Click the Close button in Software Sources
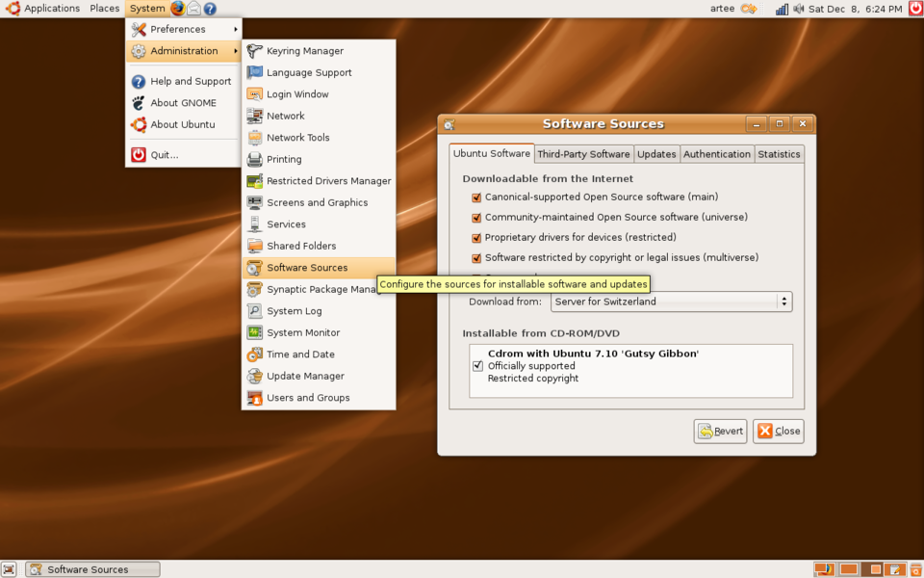Screen dimensions: 924x578 tap(778, 432)
